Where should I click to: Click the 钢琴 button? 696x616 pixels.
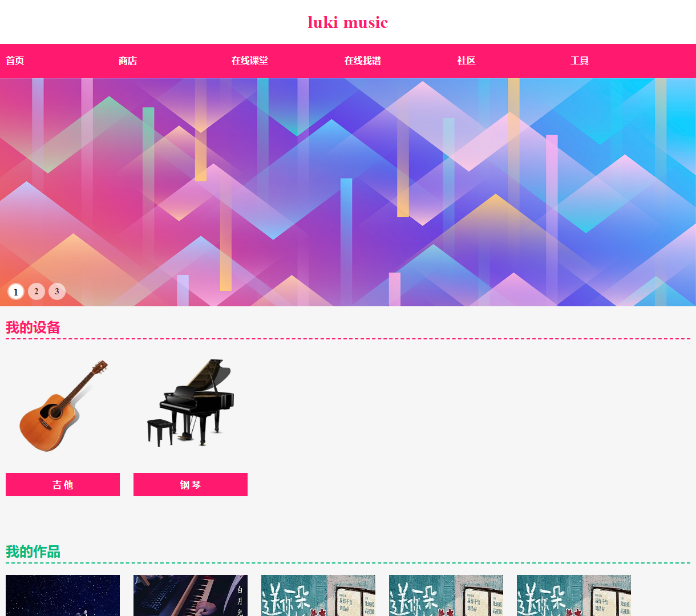pyautogui.click(x=191, y=485)
